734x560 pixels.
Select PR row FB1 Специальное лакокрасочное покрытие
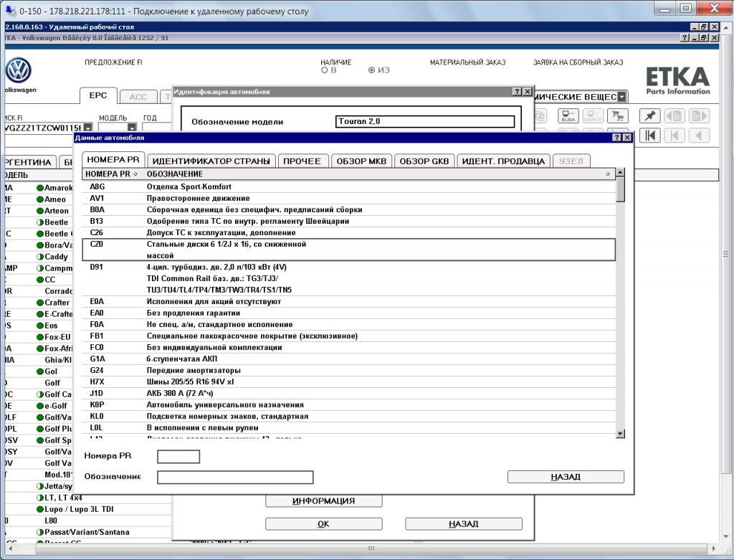(349, 336)
